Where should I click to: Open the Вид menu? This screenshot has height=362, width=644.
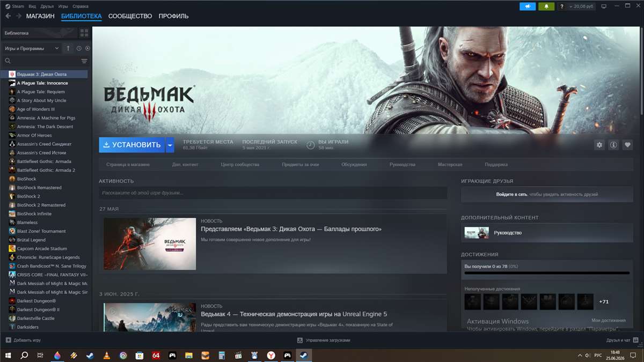[32, 6]
